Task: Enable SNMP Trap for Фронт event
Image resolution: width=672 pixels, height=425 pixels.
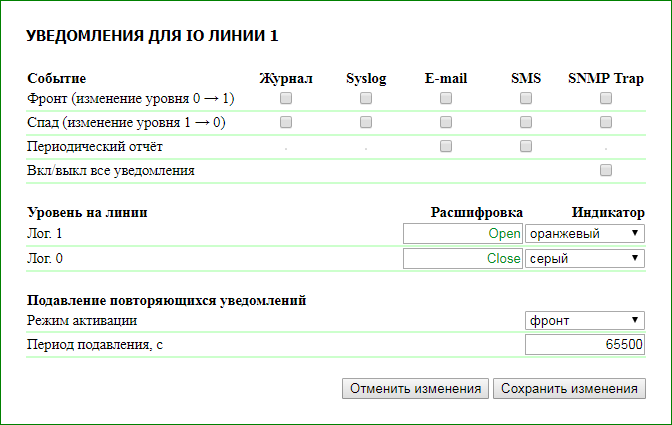Action: pyautogui.click(x=606, y=98)
